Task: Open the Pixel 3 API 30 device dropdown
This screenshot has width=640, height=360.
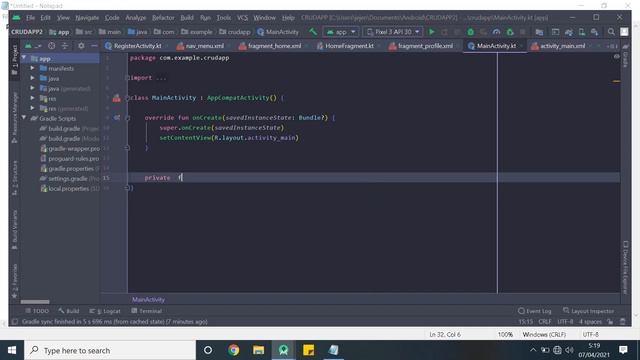Action: pos(393,31)
